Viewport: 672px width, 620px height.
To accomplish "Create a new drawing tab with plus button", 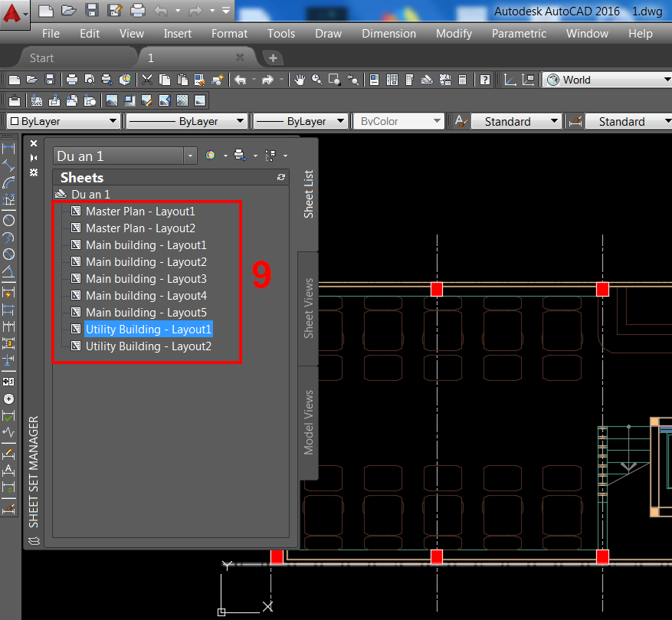I will coord(270,56).
